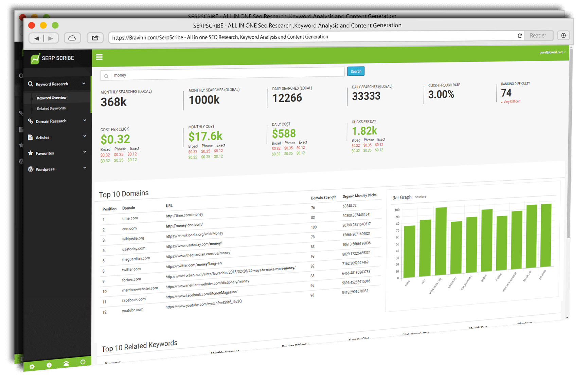
Task: Click the phone support icon
Action: pyautogui.click(x=66, y=364)
